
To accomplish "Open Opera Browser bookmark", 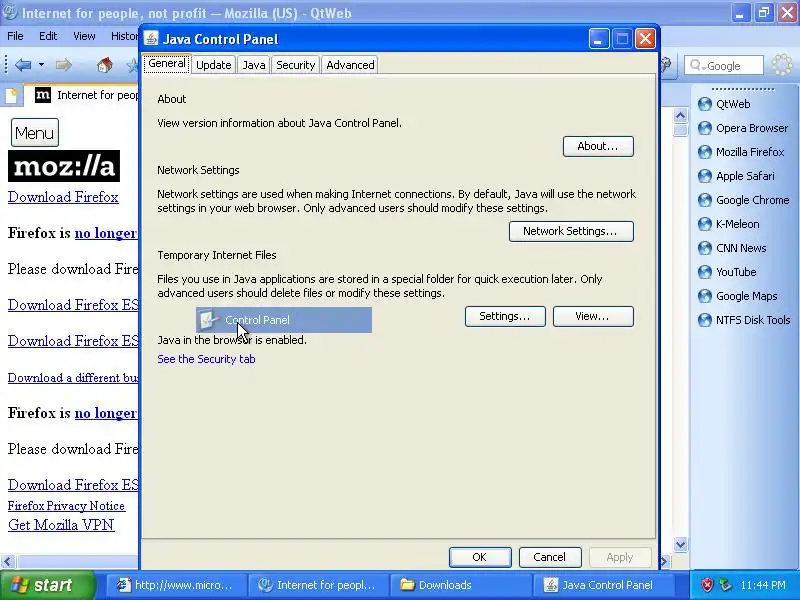I will tap(743, 128).
